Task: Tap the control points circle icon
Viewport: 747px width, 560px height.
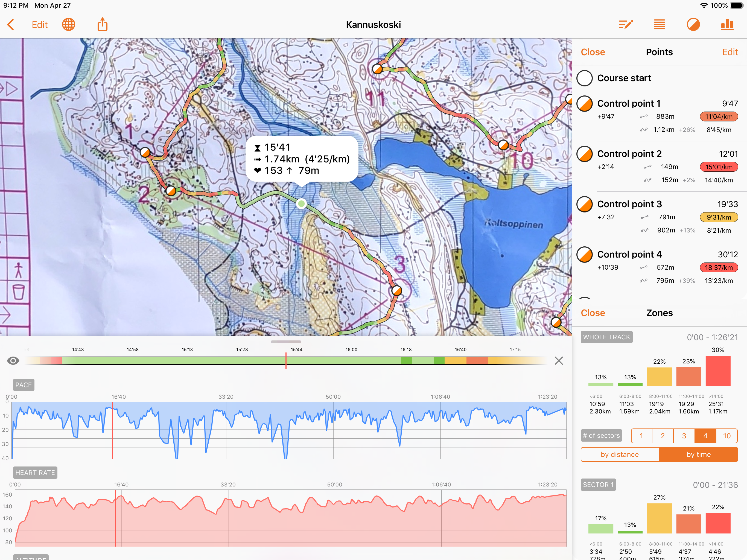Action: (693, 25)
